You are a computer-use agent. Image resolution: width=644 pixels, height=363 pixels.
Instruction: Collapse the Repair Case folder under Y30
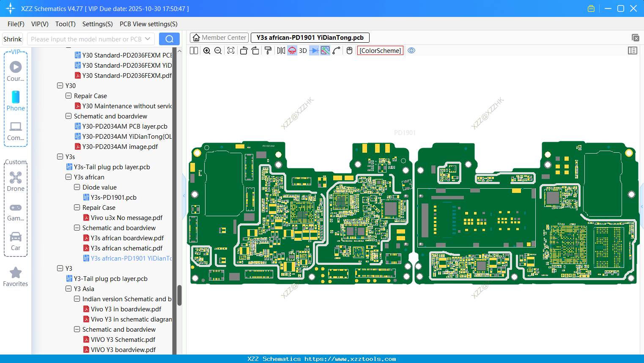click(x=68, y=96)
